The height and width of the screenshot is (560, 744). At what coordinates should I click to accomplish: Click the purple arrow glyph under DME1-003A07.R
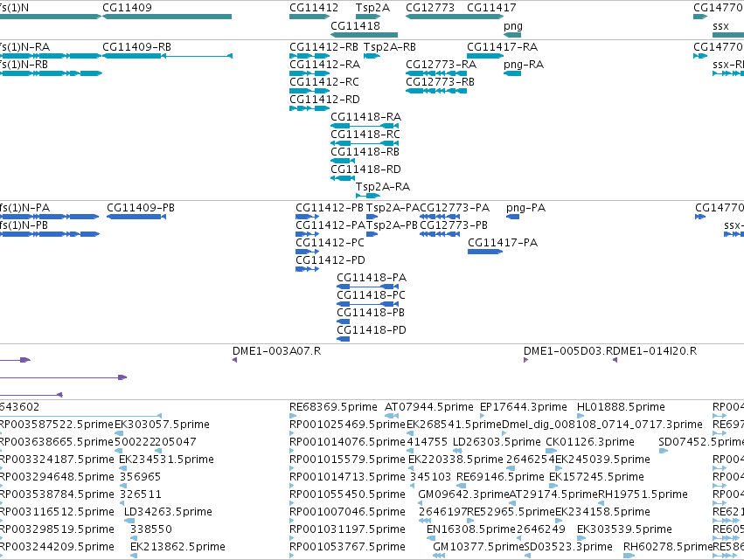[x=234, y=360]
